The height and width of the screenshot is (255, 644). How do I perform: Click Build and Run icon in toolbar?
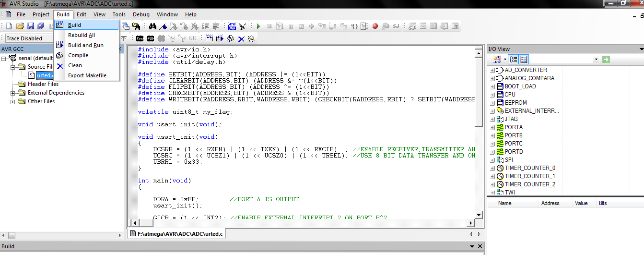[220, 38]
